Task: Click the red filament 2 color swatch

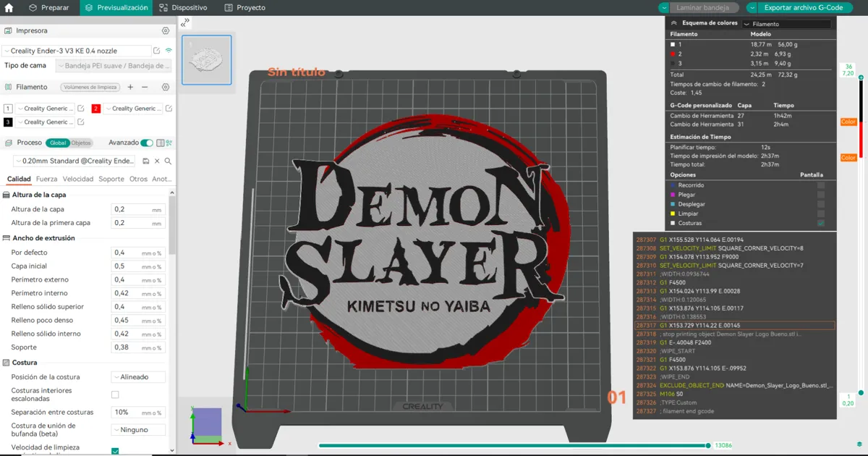Action: tap(95, 109)
